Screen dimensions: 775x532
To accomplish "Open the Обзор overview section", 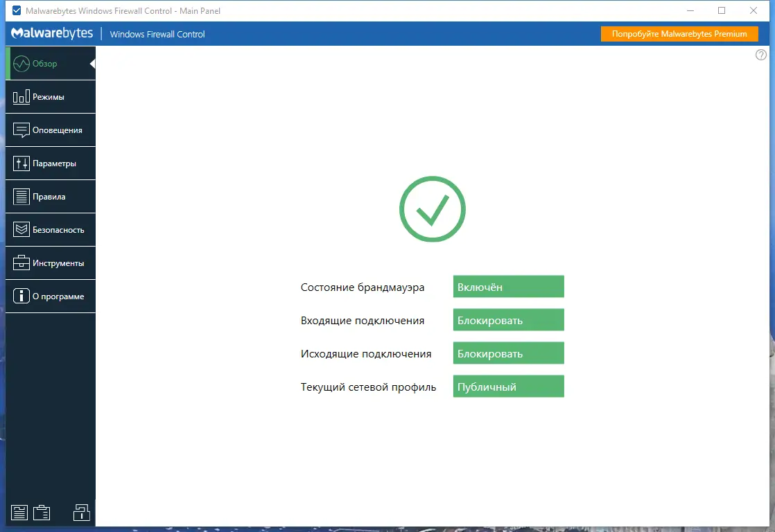I will click(51, 63).
